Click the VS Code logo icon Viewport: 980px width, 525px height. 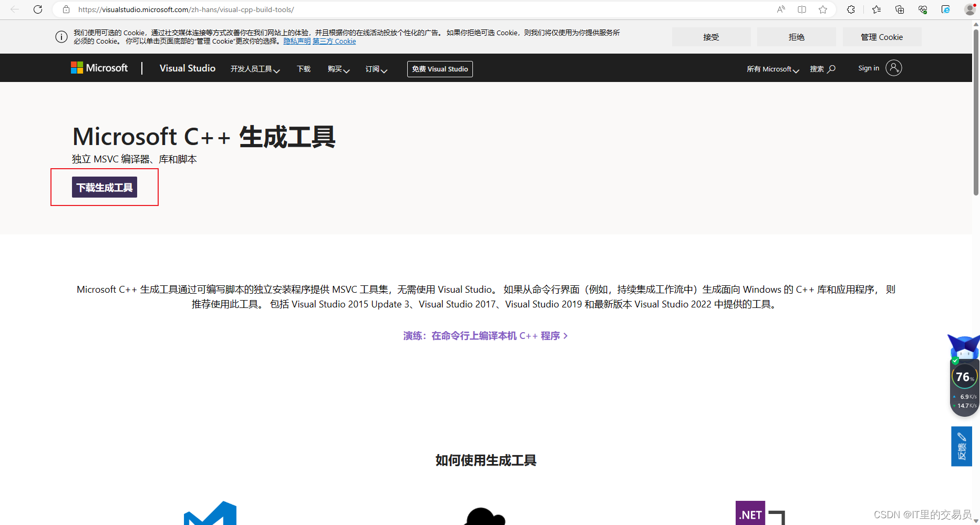tap(210, 513)
